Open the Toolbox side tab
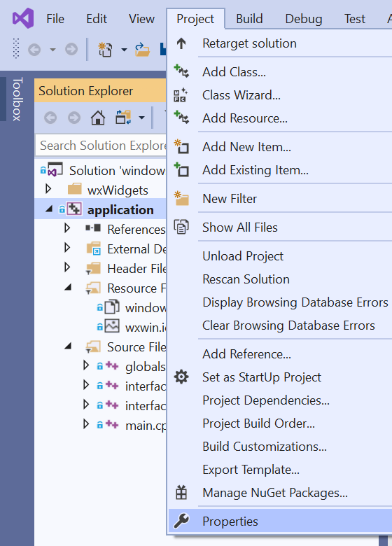This screenshot has height=546, width=392. point(17,99)
